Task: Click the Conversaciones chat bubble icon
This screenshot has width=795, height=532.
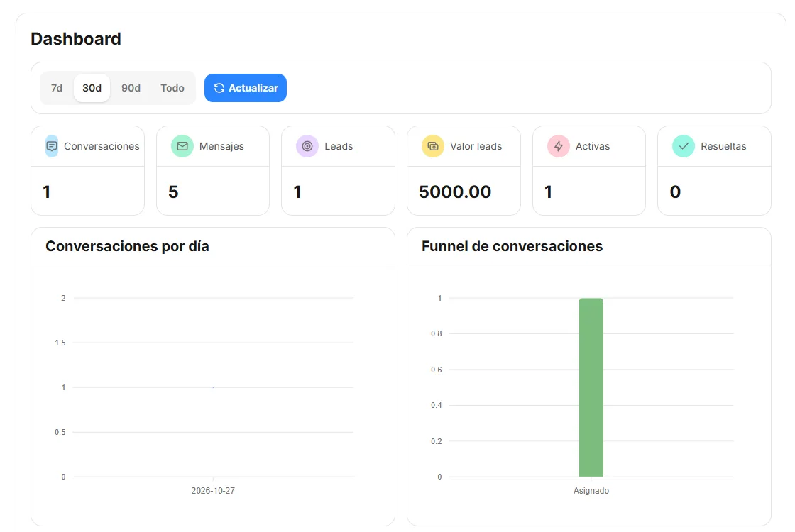Action: 52,146
